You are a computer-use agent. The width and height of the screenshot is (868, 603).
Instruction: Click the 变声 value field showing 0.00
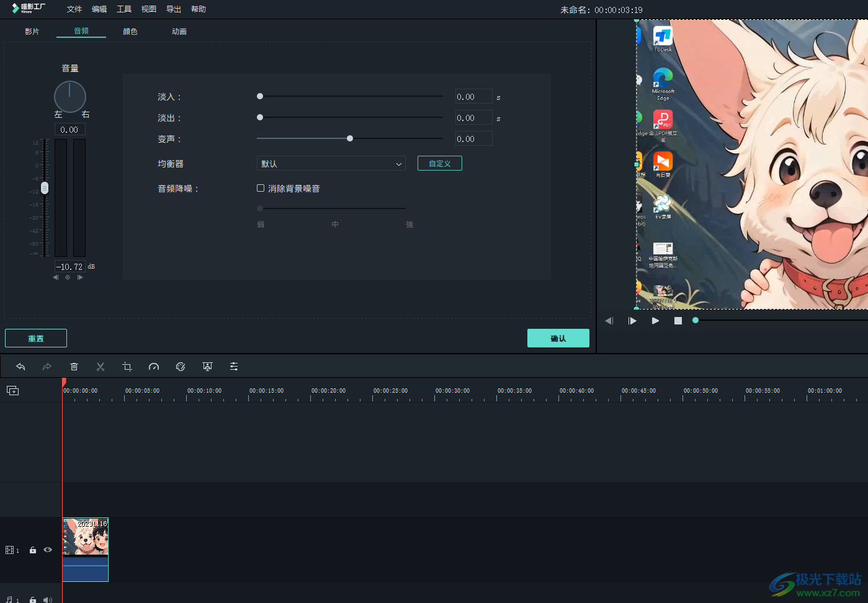(x=474, y=139)
